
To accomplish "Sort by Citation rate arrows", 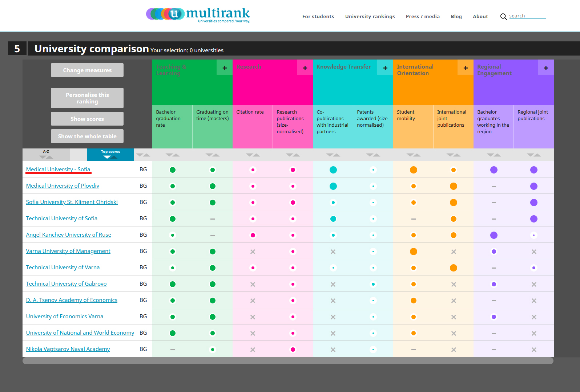I will (x=253, y=155).
